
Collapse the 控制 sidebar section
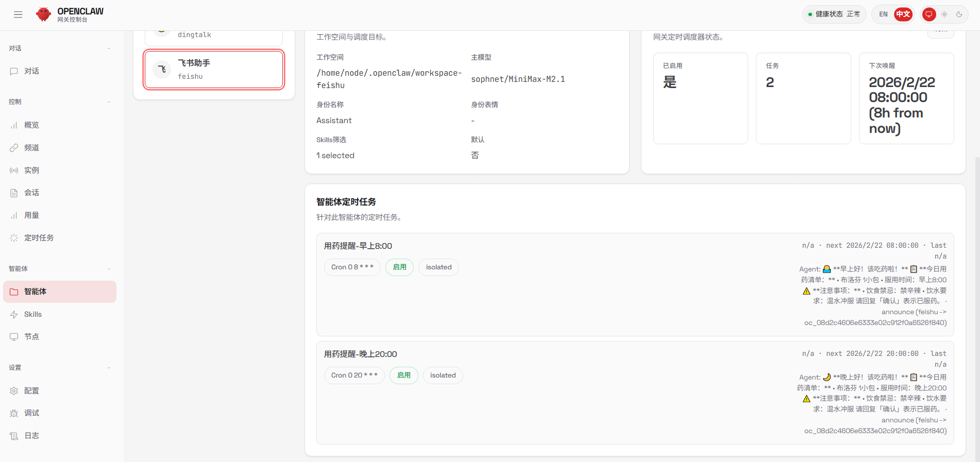tap(109, 102)
